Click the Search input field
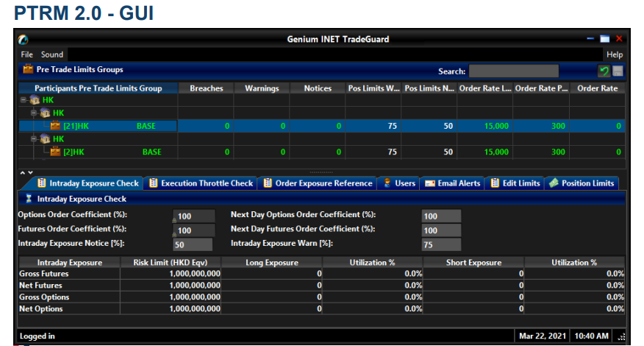 (x=513, y=71)
